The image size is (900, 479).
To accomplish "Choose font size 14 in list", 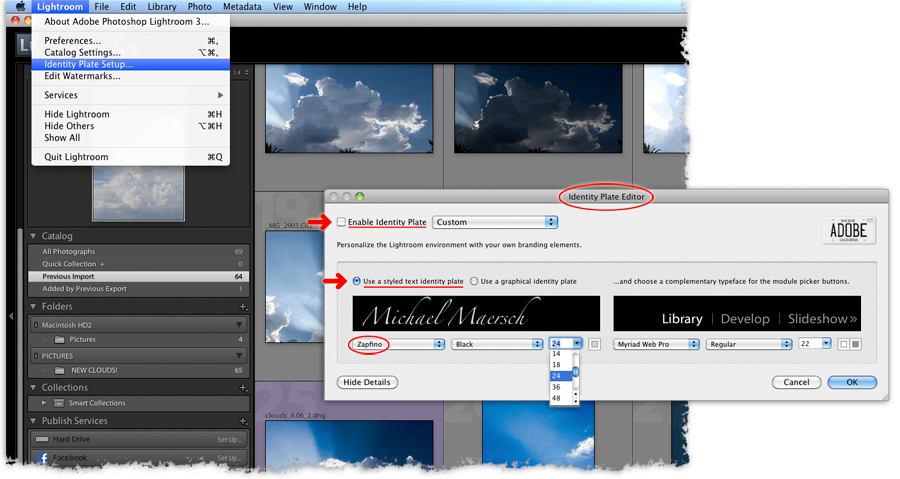I will 561,354.
